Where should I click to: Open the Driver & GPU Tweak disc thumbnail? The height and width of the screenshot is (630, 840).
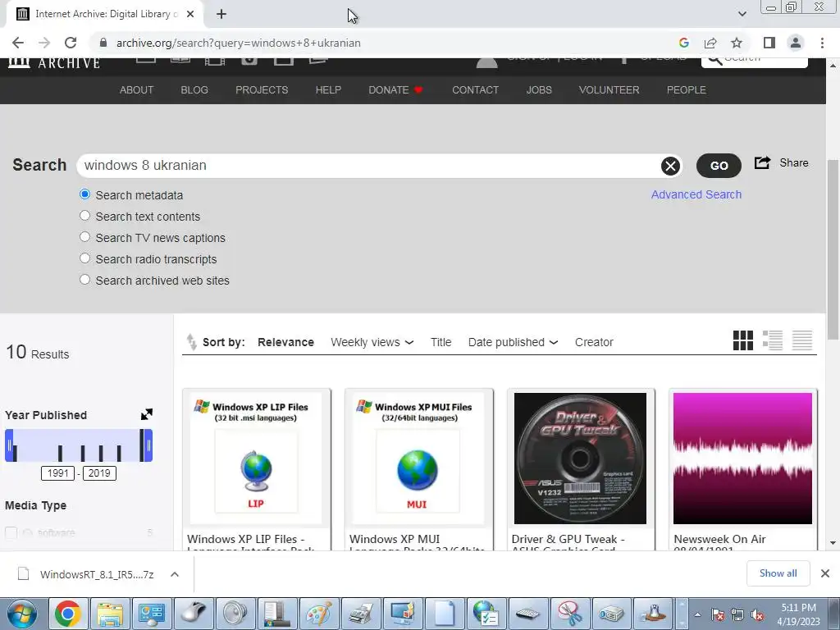(580, 459)
